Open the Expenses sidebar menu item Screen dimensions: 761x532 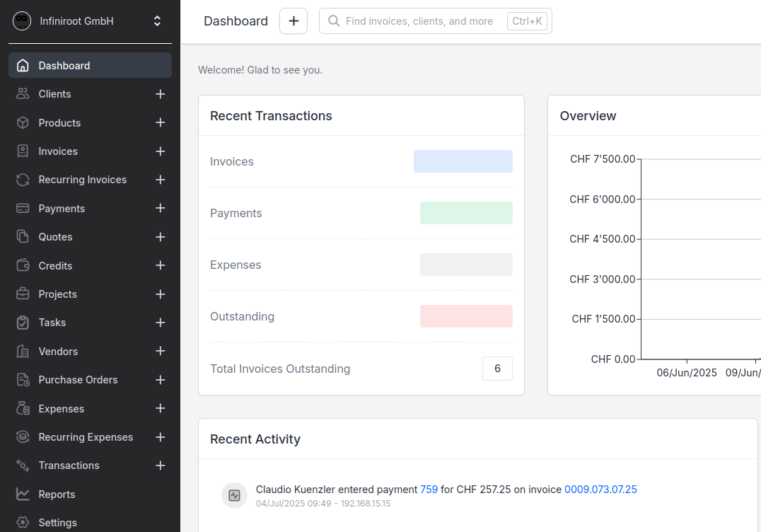[x=61, y=409]
